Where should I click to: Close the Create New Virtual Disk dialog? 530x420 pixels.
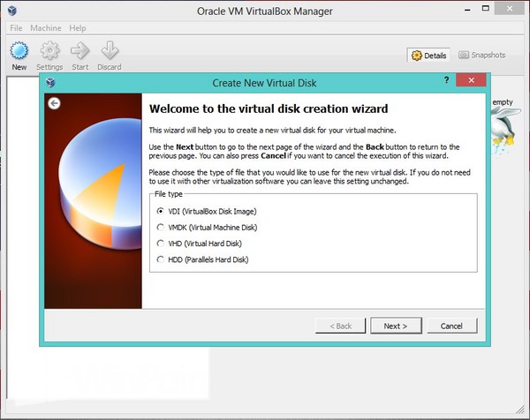tap(471, 80)
